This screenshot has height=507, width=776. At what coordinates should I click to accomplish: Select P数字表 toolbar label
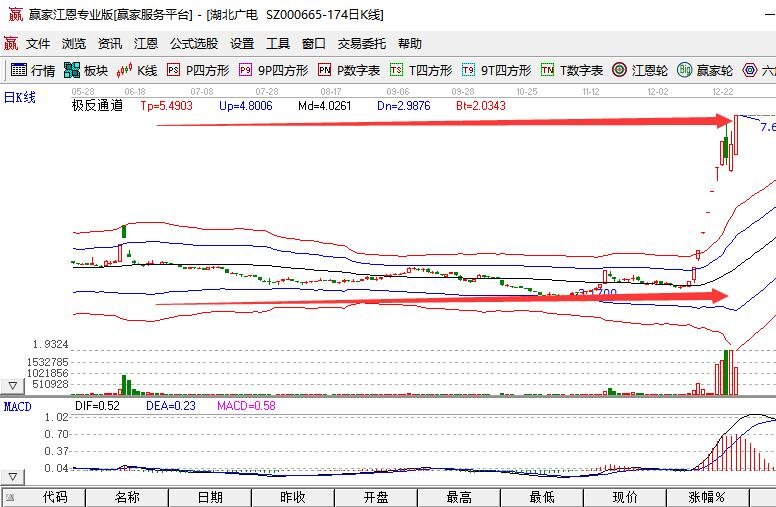pos(359,71)
